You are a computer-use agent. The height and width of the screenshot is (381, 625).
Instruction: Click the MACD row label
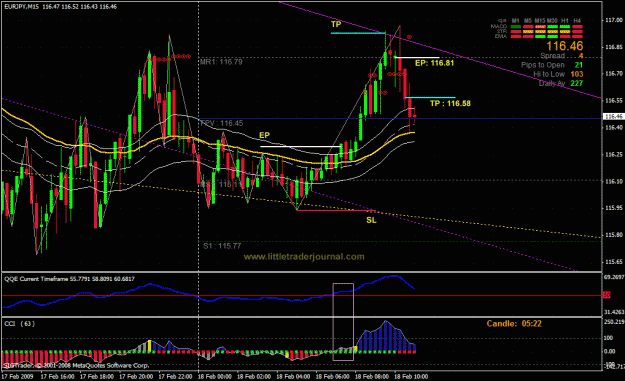click(499, 26)
